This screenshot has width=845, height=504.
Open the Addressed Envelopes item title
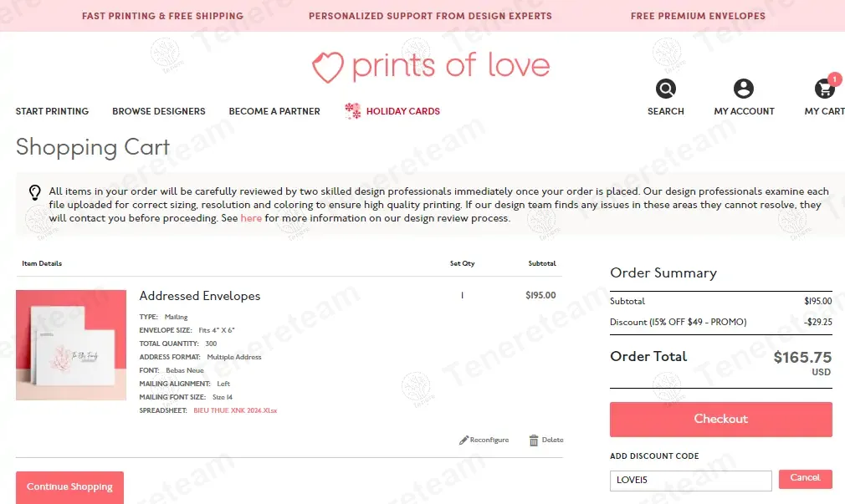click(x=200, y=296)
